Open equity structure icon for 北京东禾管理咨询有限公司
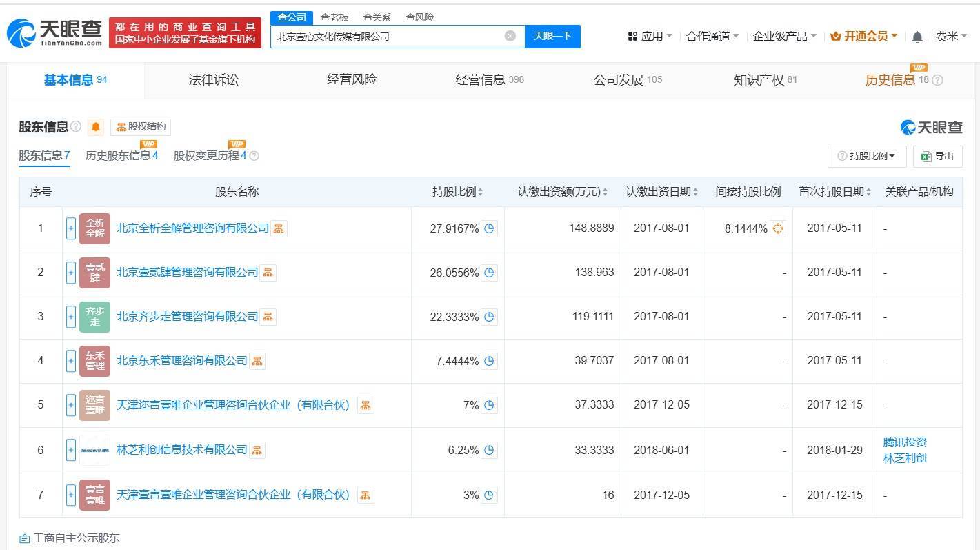The height and width of the screenshot is (550, 980). [257, 361]
